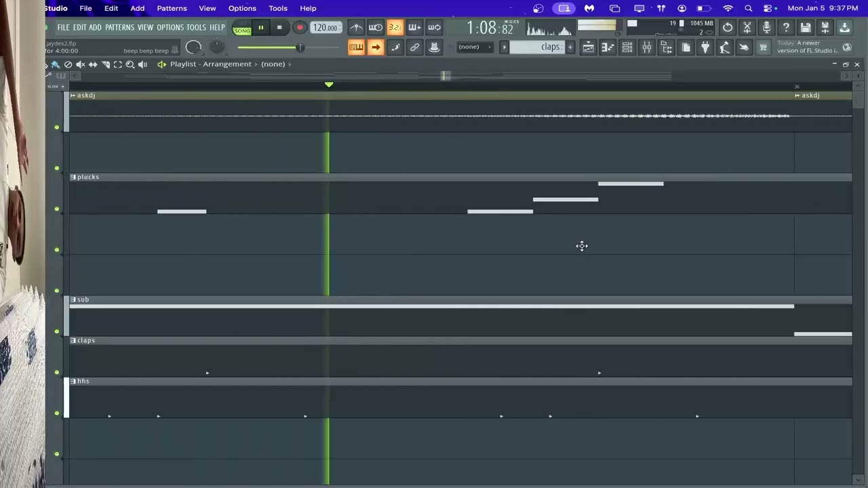Toggle the loop recording button
The image size is (868, 488).
[x=434, y=27]
